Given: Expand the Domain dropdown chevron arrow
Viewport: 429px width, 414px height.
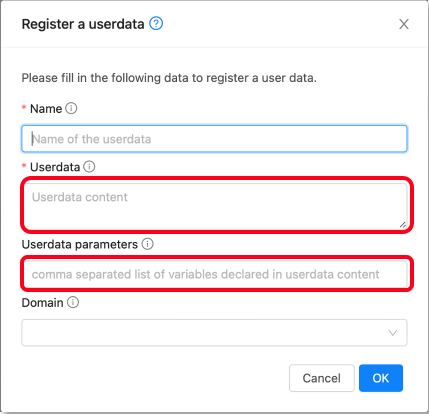Looking at the screenshot, I should [393, 333].
